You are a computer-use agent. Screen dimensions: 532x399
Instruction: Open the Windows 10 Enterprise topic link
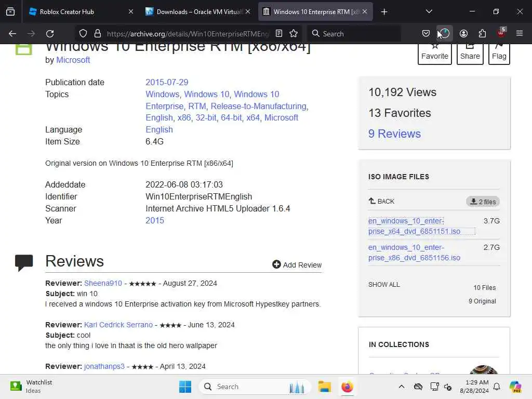click(x=212, y=100)
